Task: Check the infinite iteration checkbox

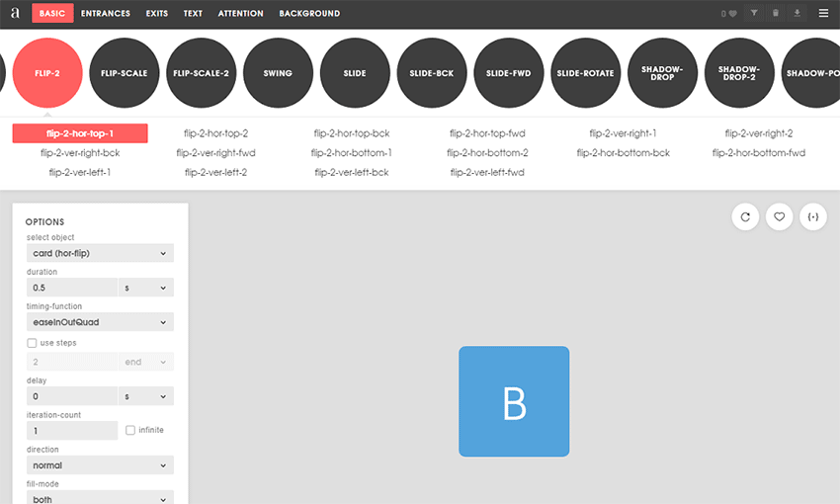Action: pos(130,430)
